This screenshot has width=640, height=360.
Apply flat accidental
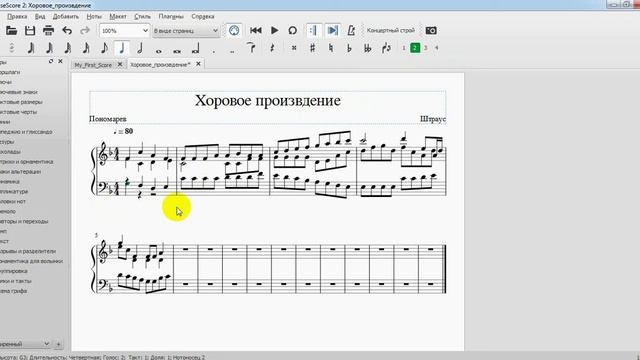(x=349, y=48)
